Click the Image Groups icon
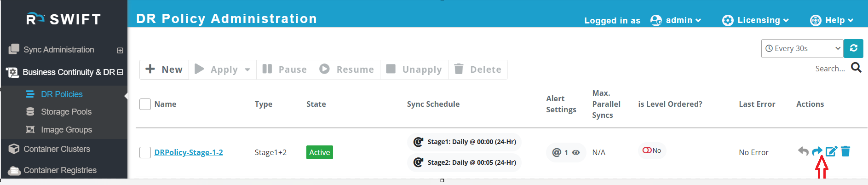 click(30, 129)
